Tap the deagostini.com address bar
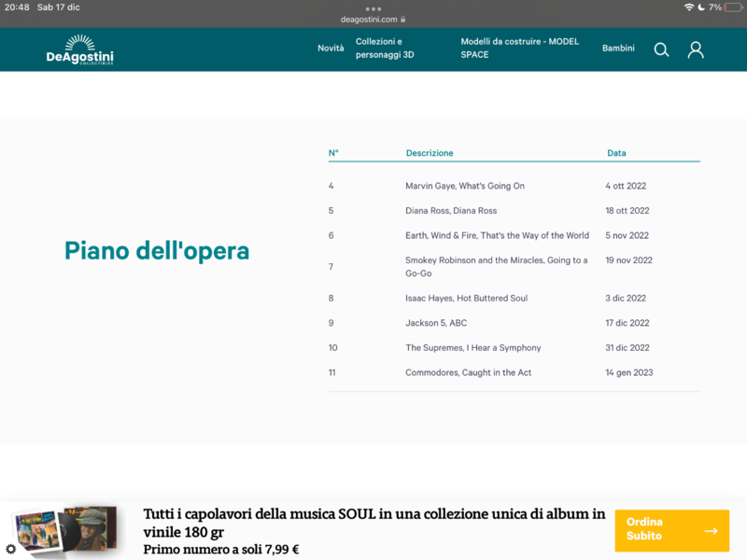747x560 pixels. 373,19
